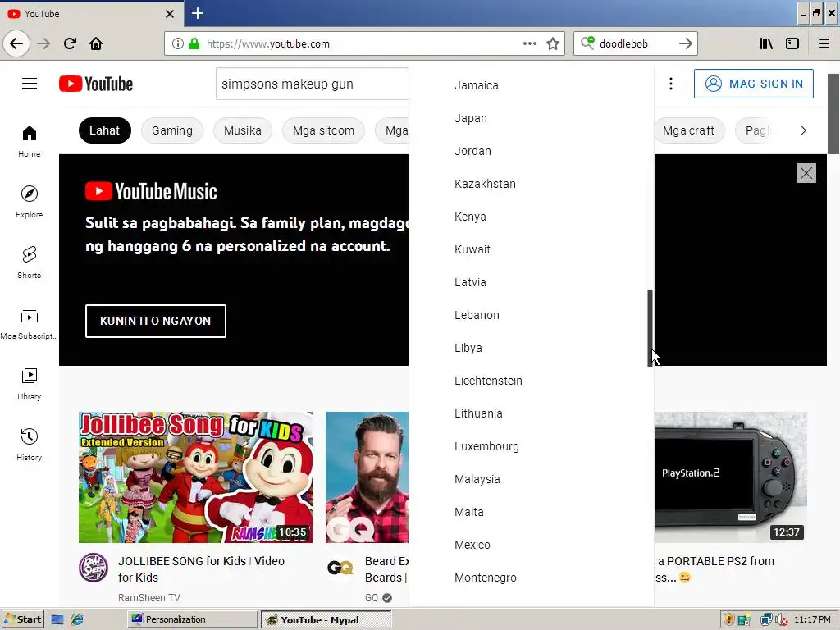Open the browser application menu
The width and height of the screenshot is (840, 630).
coord(824,43)
